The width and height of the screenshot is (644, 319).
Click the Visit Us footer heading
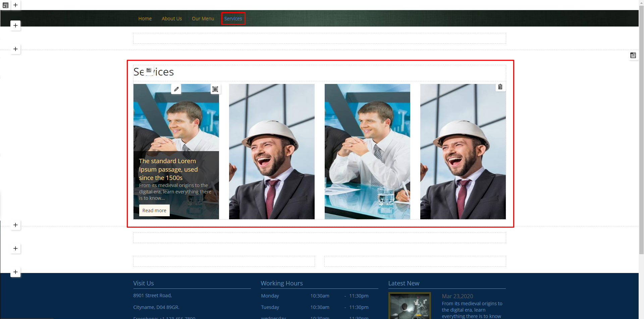144,283
